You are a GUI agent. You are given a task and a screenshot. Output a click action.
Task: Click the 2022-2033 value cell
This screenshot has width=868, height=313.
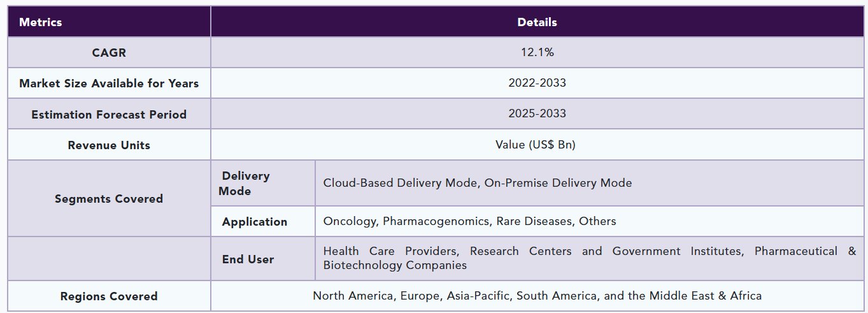[537, 83]
